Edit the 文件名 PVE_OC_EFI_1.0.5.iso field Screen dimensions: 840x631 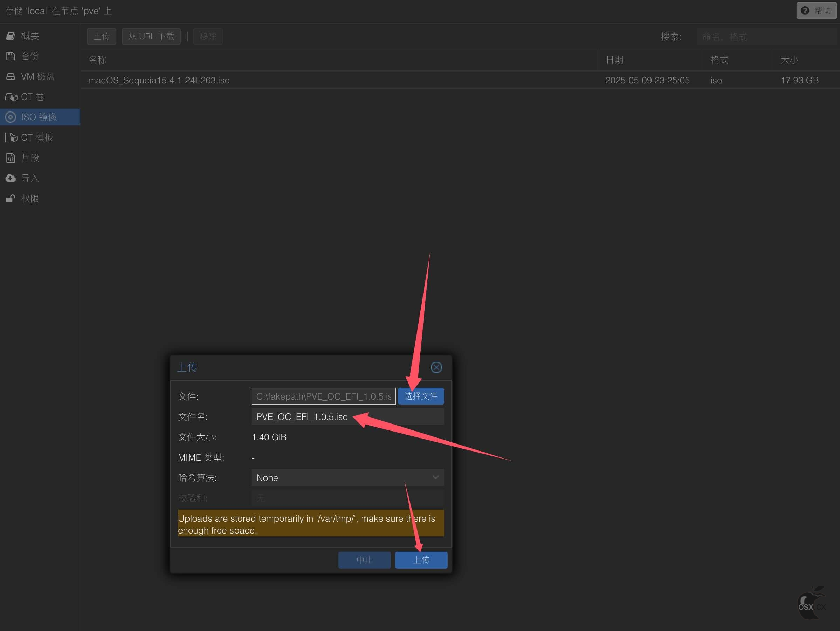[x=347, y=416]
